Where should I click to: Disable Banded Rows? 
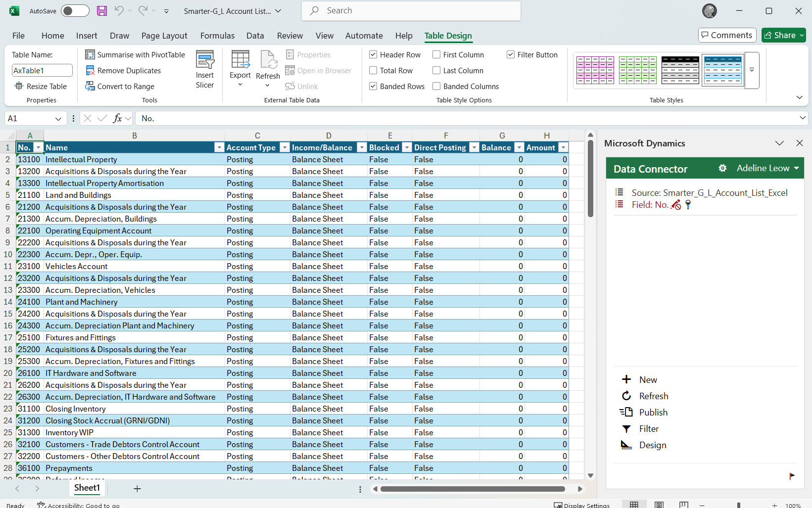click(373, 87)
